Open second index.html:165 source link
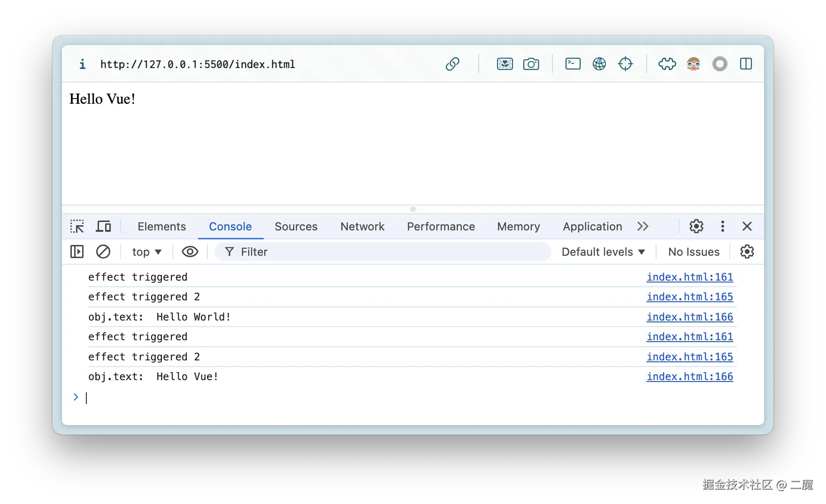Viewport: 826px width, 504px height. click(690, 357)
